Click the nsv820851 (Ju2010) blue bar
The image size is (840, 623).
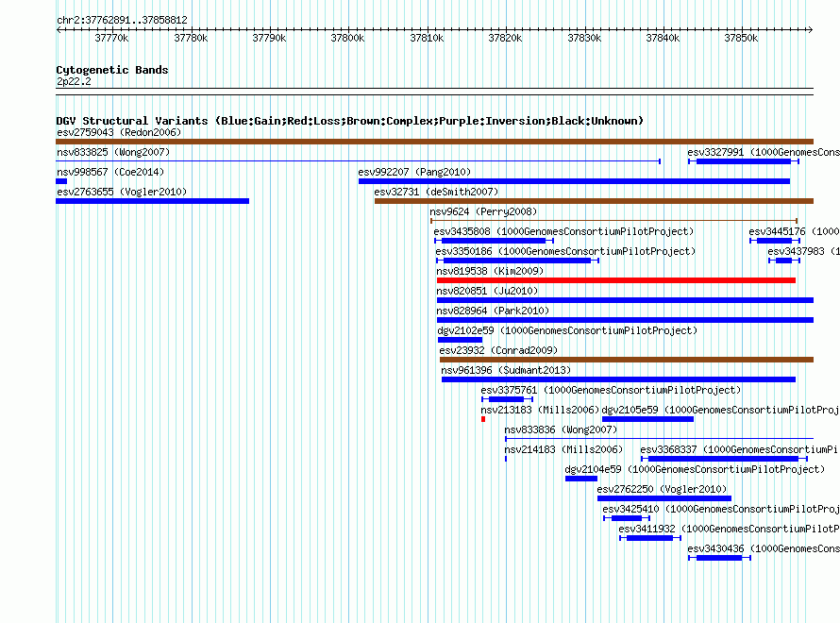click(625, 300)
